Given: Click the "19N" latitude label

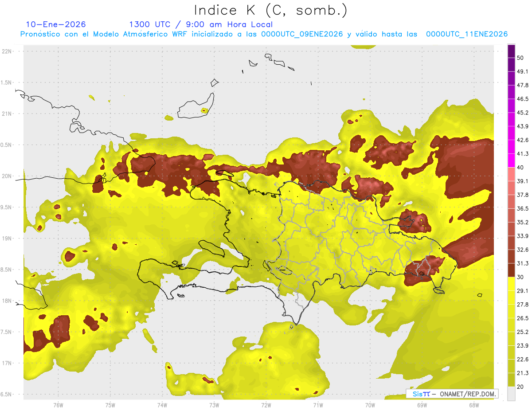Looking at the screenshot, I should pyautogui.click(x=7, y=238).
